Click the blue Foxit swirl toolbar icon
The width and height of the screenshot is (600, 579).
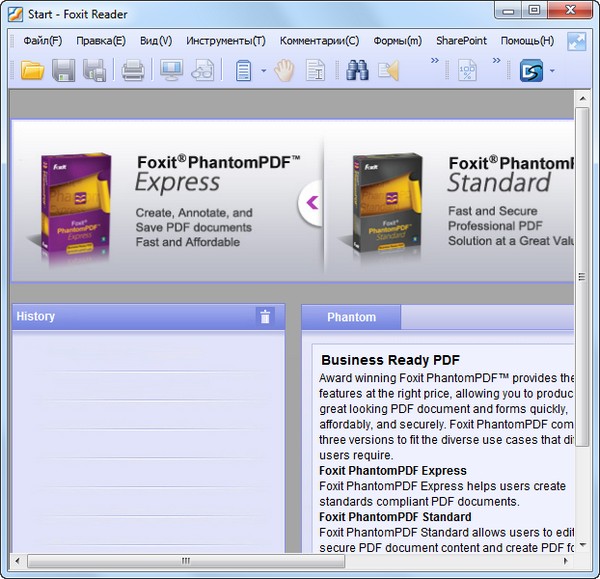tap(530, 70)
